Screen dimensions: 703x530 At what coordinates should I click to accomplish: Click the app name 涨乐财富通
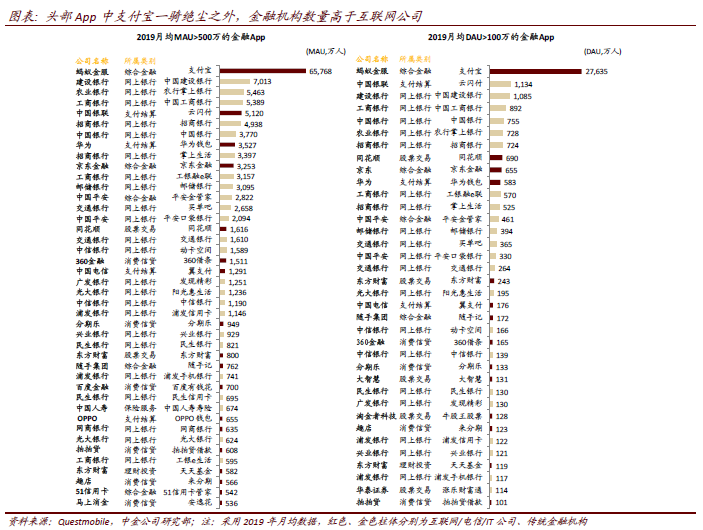pyautogui.click(x=462, y=490)
